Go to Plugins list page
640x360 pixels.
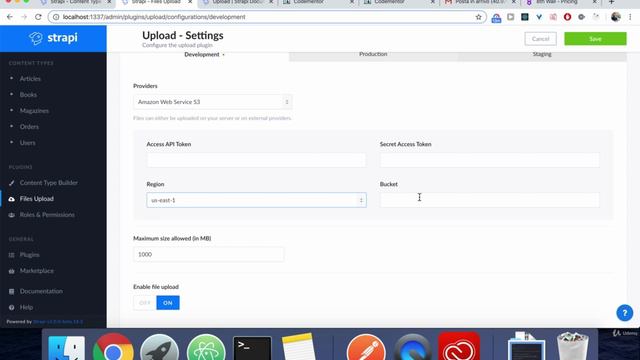(29, 255)
